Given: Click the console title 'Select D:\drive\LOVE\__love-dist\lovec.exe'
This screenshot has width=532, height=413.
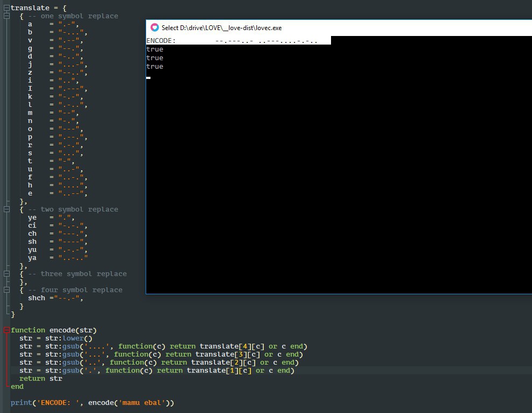Looking at the screenshot, I should click(x=221, y=28).
